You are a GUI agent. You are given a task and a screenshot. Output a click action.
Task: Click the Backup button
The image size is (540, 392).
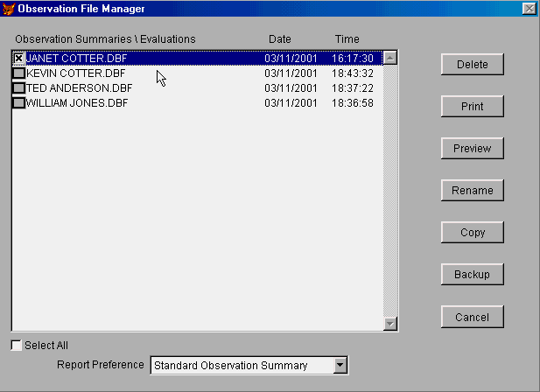click(472, 274)
